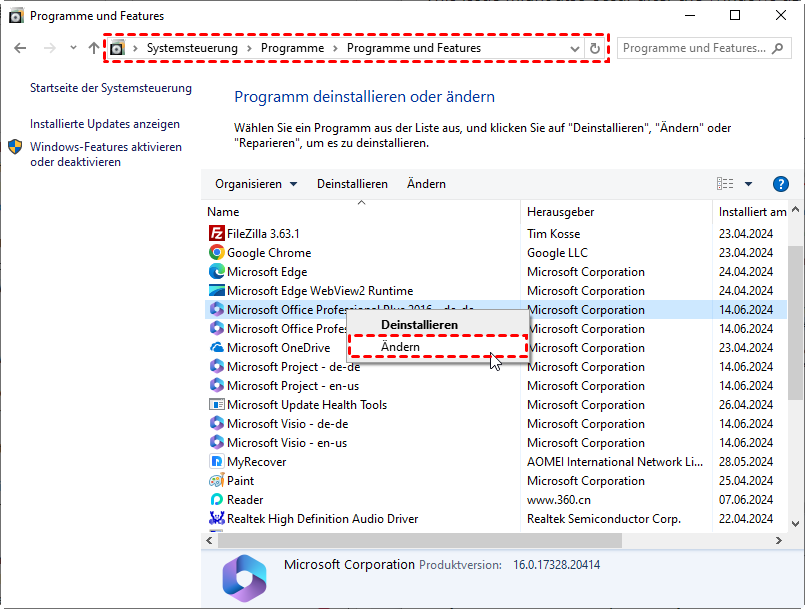Click Systemsteuerung in the breadcrumb
This screenshot has height=609, width=805.
(x=192, y=48)
